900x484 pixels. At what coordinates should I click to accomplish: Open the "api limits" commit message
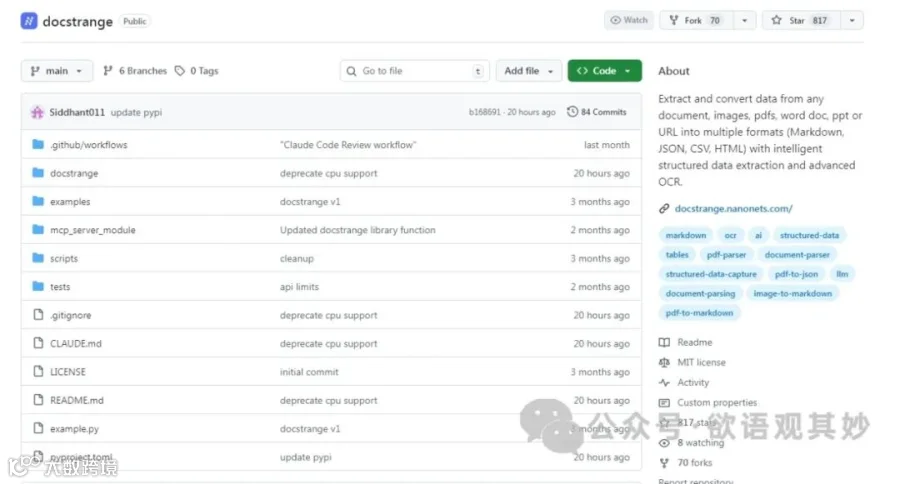click(299, 286)
